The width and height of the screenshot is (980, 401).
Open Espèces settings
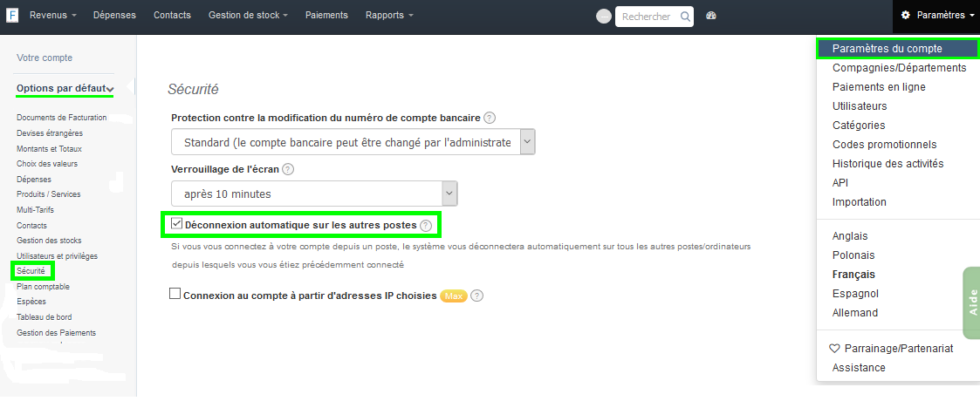click(31, 302)
